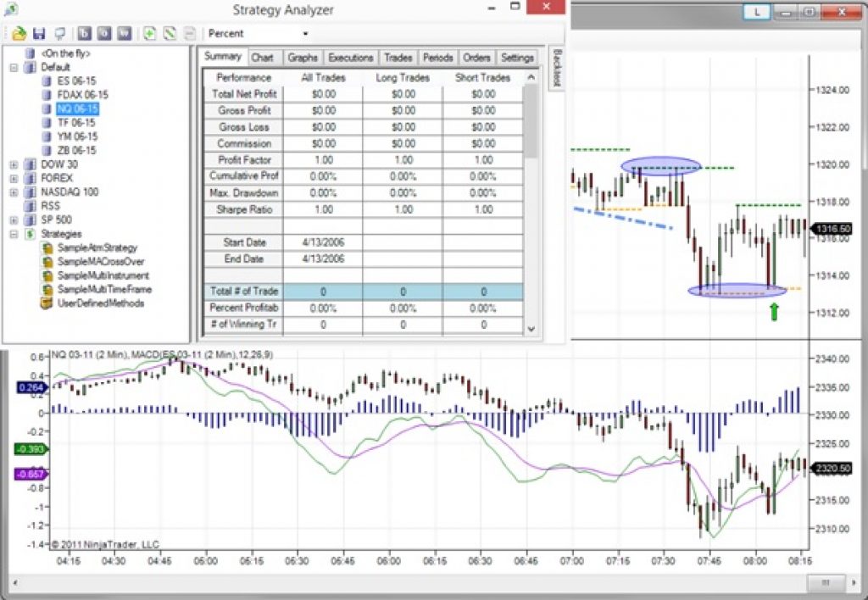Viewport: 868px width, 600px height.
Task: Click the 'Sharpe Ratio' row label
Action: (244, 209)
